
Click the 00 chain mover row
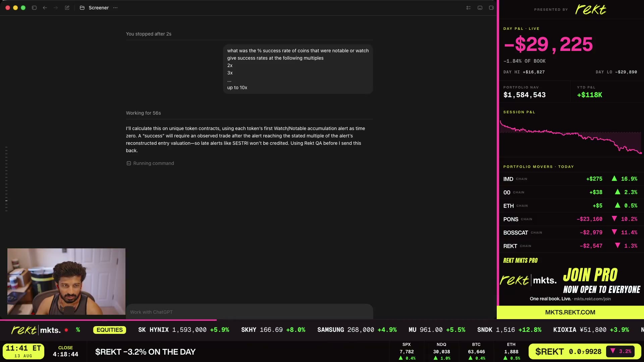pyautogui.click(x=570, y=192)
